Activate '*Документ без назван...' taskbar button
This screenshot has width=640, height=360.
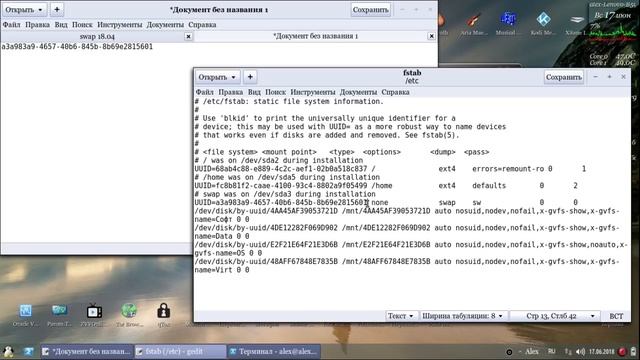(x=86, y=351)
